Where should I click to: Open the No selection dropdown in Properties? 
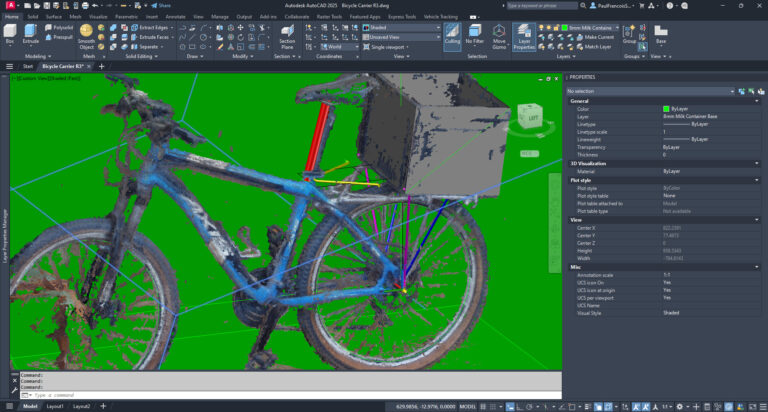tap(650, 91)
